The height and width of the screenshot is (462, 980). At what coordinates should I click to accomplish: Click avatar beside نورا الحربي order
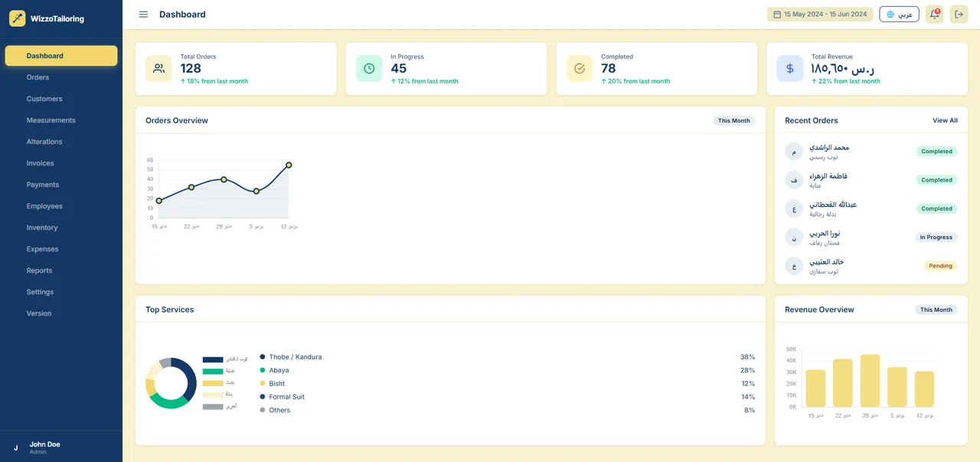click(x=794, y=238)
